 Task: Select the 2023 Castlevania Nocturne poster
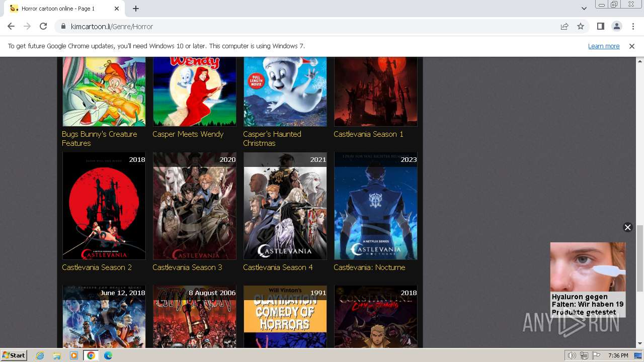click(x=375, y=206)
